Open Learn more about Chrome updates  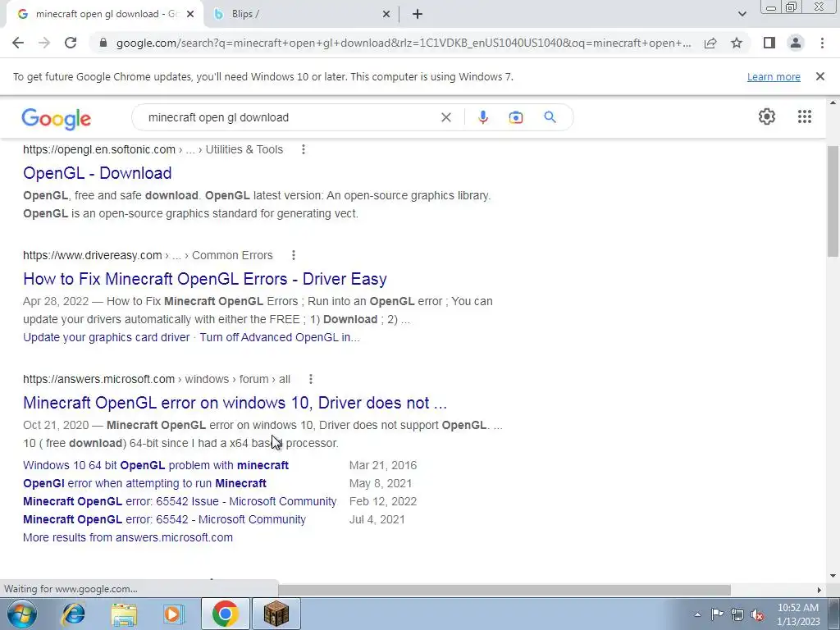pos(774,76)
